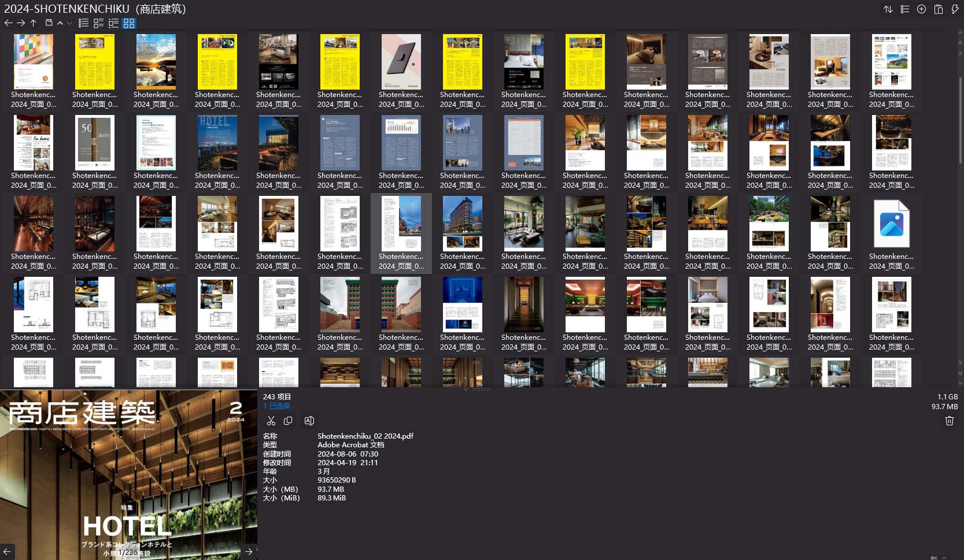The image size is (964, 560).
Task: Advance the preview with the right arrow
Action: click(249, 551)
